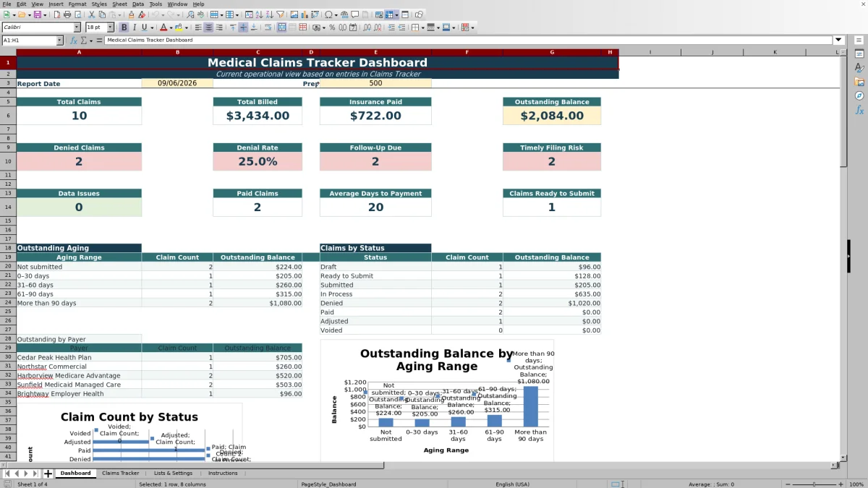Open the Freeze Rows and Columns dropdown arrow
Image resolution: width=868 pixels, height=488 pixels.
pyautogui.click(x=397, y=14)
